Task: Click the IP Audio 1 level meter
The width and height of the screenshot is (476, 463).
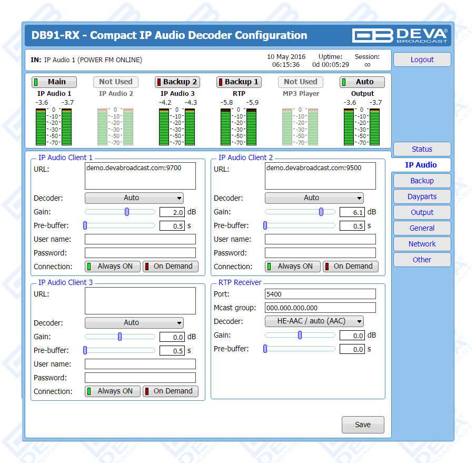Action: click(x=53, y=126)
